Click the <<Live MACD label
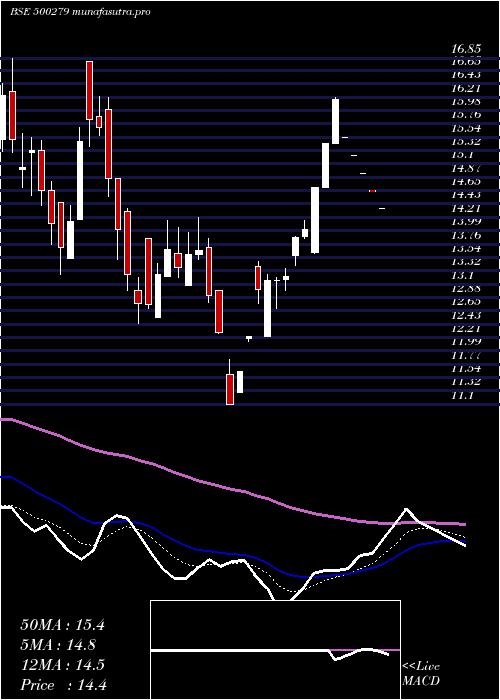500x700 pixels. (421, 674)
